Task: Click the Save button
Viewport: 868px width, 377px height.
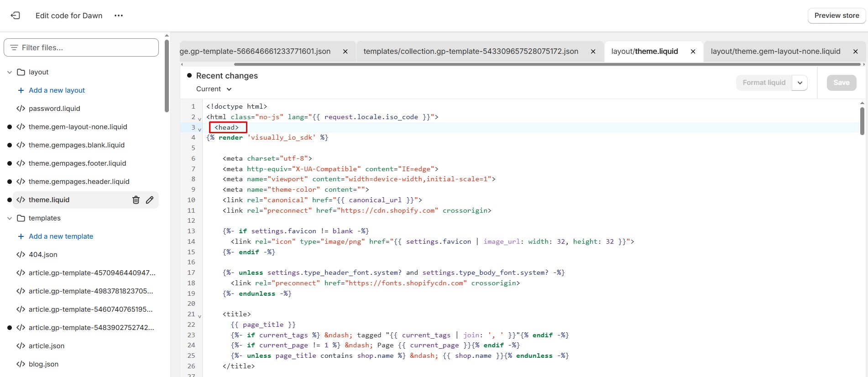Action: tap(842, 83)
